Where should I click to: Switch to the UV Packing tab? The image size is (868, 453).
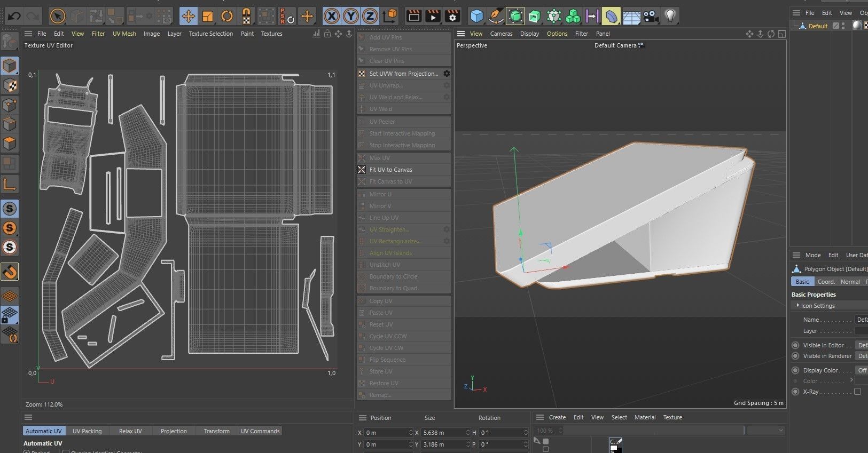coord(87,431)
